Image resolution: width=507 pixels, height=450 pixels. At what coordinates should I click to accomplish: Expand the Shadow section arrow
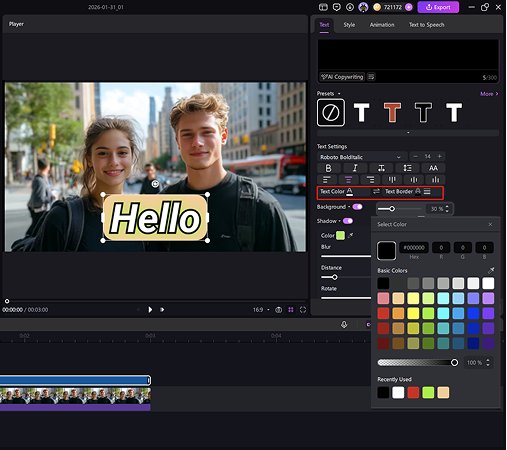(x=340, y=221)
